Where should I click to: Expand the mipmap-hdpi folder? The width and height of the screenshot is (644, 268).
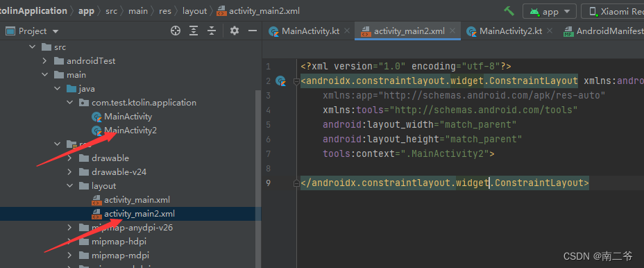tap(69, 242)
